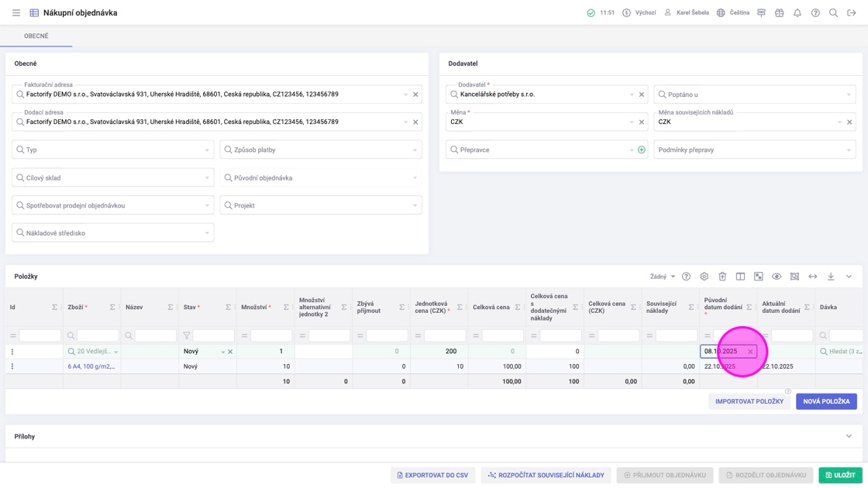Toggle the horizontal expand-width arrows icon

click(x=813, y=277)
